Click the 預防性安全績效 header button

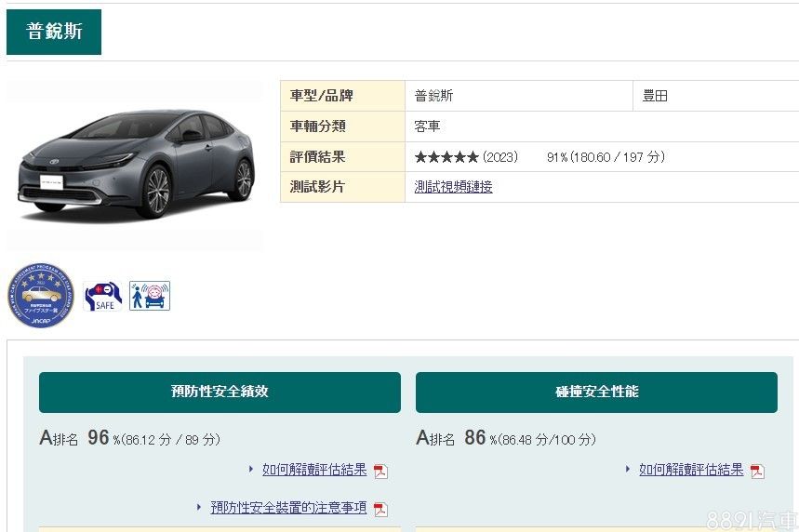220,392
